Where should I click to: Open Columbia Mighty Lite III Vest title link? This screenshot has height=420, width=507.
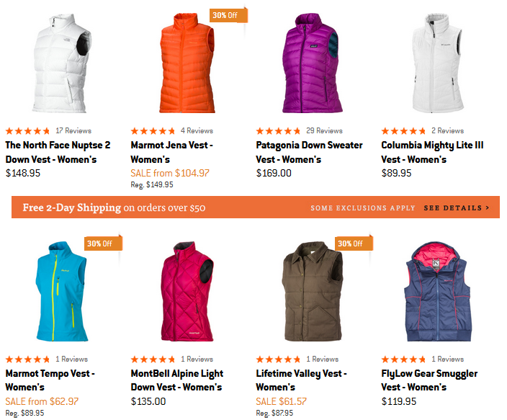[432, 152]
